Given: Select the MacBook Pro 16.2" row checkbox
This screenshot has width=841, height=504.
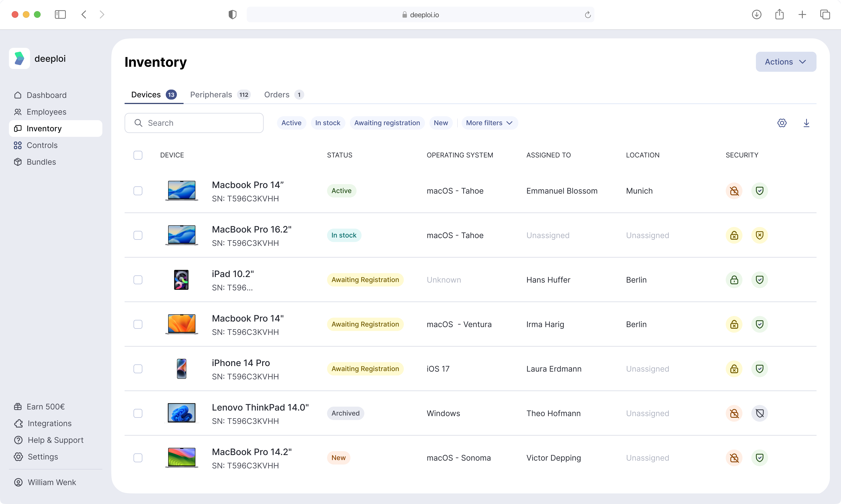Looking at the screenshot, I should [x=138, y=235].
